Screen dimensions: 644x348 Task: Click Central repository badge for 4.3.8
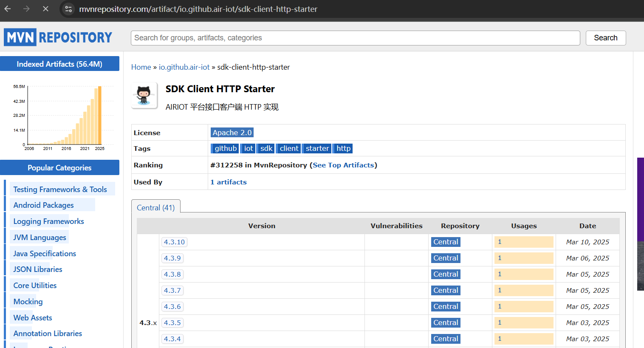446,274
